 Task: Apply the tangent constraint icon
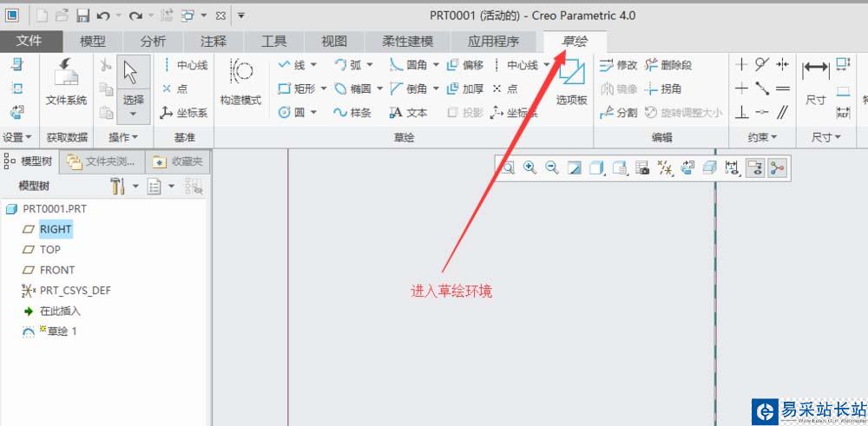pyautogui.click(x=762, y=65)
